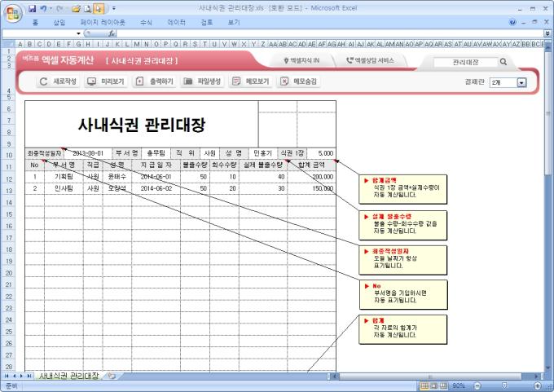
Task: Click the row 12 header
Action: tap(9, 178)
